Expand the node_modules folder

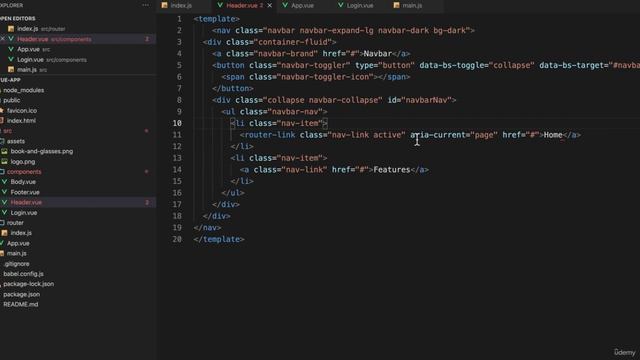click(x=23, y=90)
